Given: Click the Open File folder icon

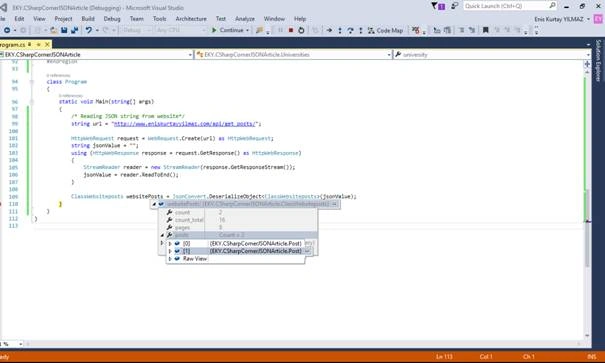Looking at the screenshot, I should 54,30.
